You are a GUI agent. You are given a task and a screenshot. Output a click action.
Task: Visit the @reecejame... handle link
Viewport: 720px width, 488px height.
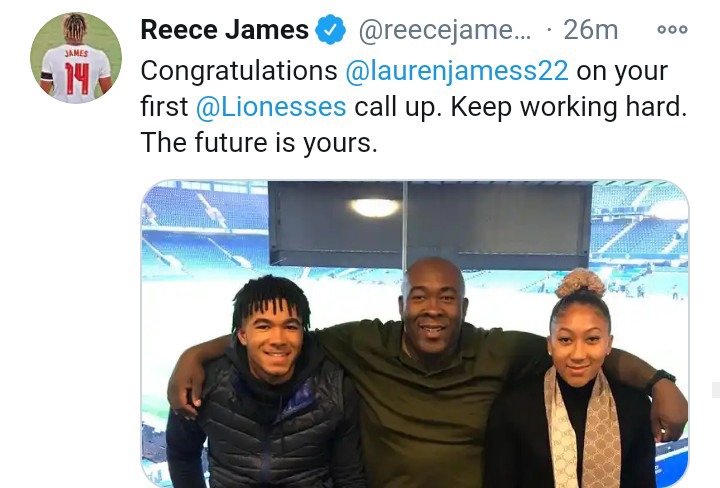(444, 31)
